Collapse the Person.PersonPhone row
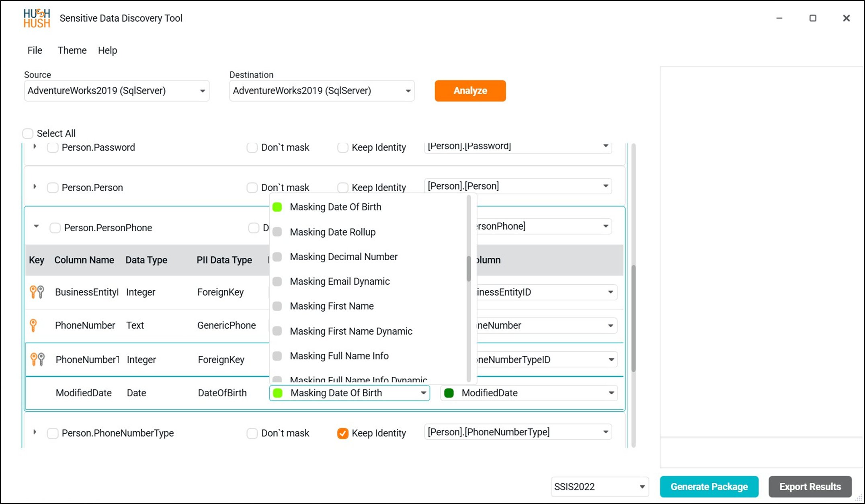 (x=36, y=226)
